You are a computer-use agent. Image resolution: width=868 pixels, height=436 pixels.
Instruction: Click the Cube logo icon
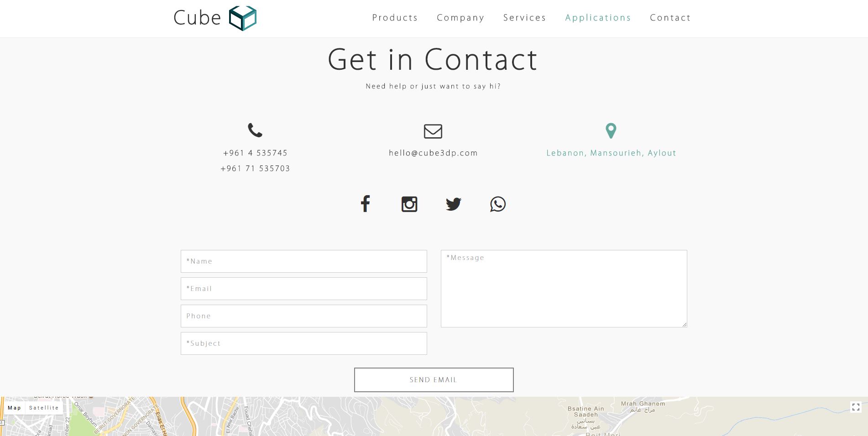pos(242,18)
